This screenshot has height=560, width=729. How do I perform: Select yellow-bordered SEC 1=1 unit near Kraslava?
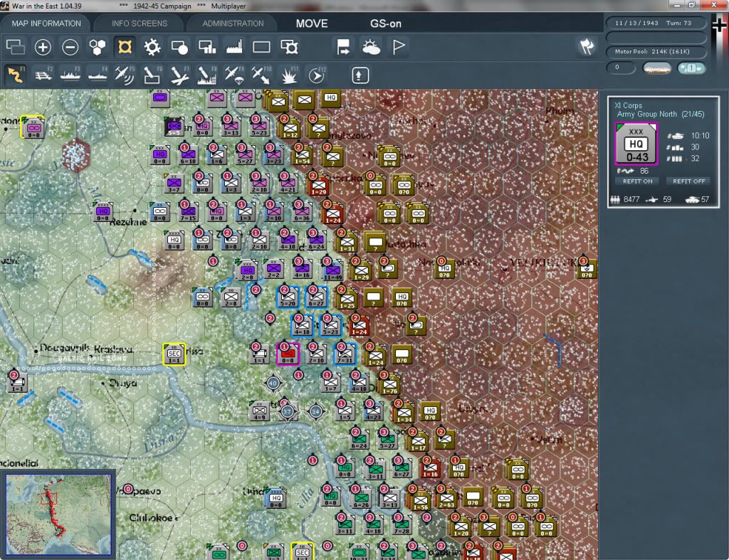(x=174, y=354)
